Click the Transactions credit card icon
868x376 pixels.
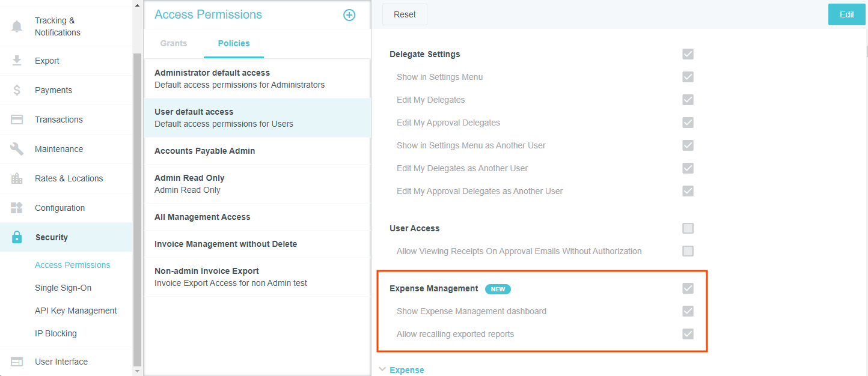(x=17, y=120)
